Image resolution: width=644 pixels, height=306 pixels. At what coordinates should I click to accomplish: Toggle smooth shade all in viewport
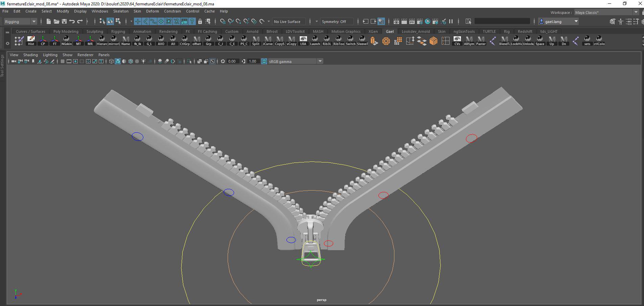point(118,61)
